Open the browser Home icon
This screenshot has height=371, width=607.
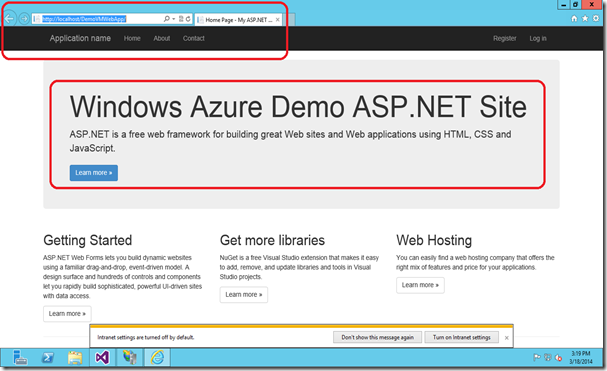[x=574, y=18]
